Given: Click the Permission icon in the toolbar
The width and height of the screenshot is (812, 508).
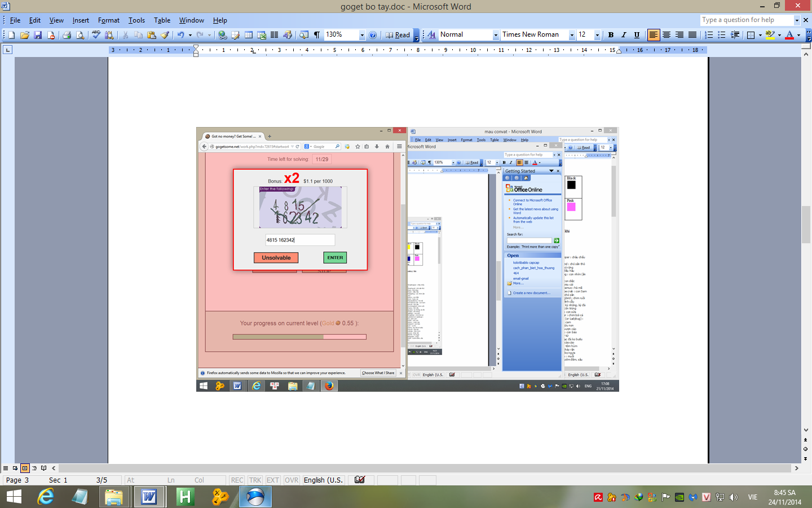Looking at the screenshot, I should click(x=51, y=35).
